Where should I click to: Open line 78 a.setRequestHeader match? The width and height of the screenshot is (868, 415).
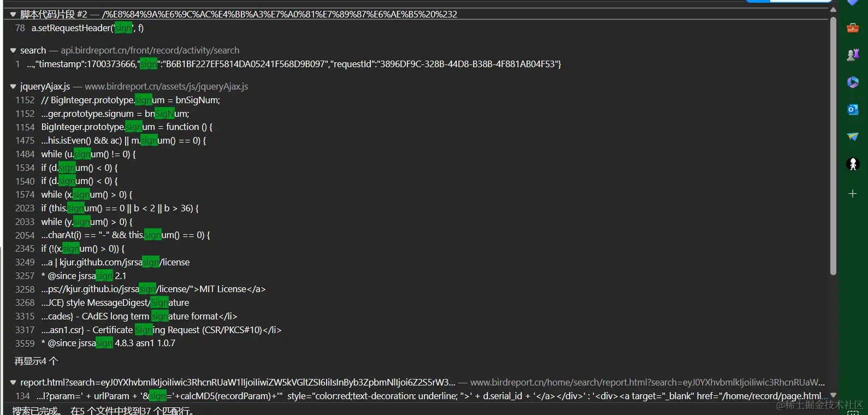click(x=87, y=28)
